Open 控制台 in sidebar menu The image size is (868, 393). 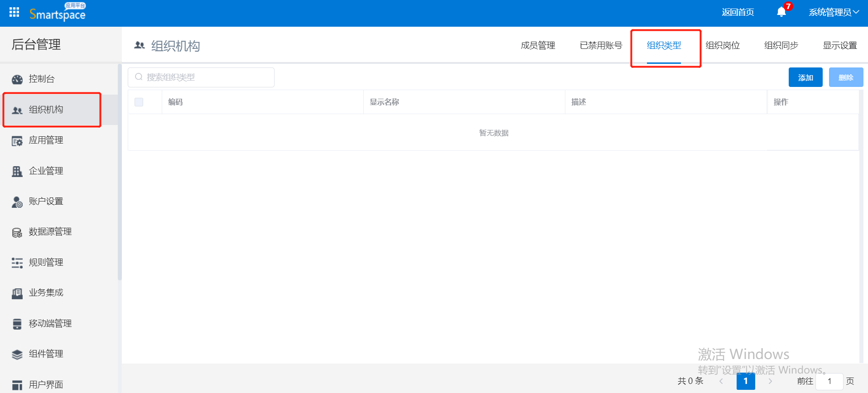[x=42, y=79]
